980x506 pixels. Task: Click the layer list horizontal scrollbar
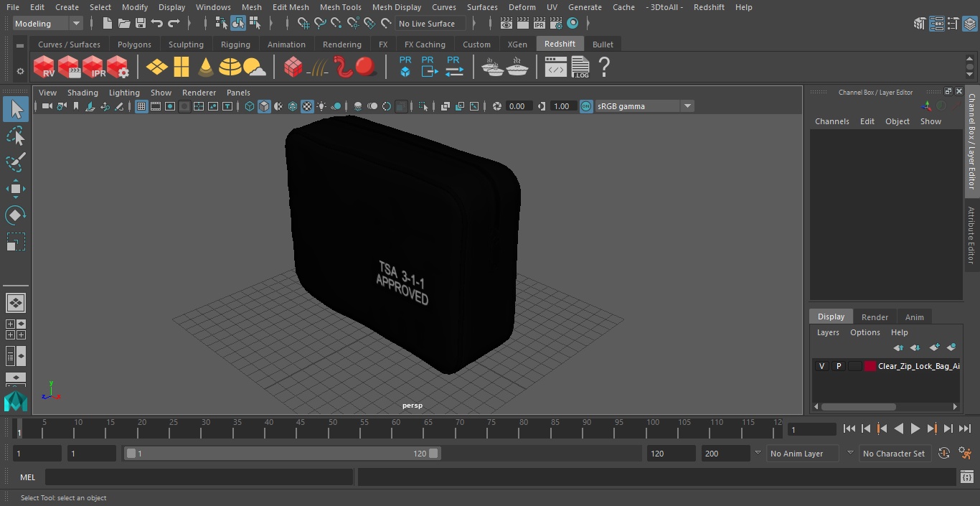[858, 406]
